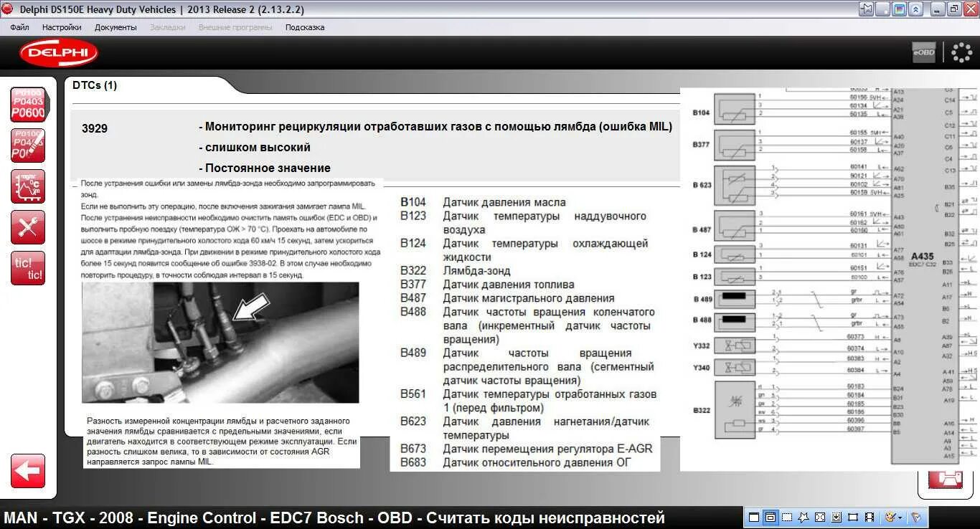
Task: Select the erase fault codes icon
Action: [x=28, y=146]
